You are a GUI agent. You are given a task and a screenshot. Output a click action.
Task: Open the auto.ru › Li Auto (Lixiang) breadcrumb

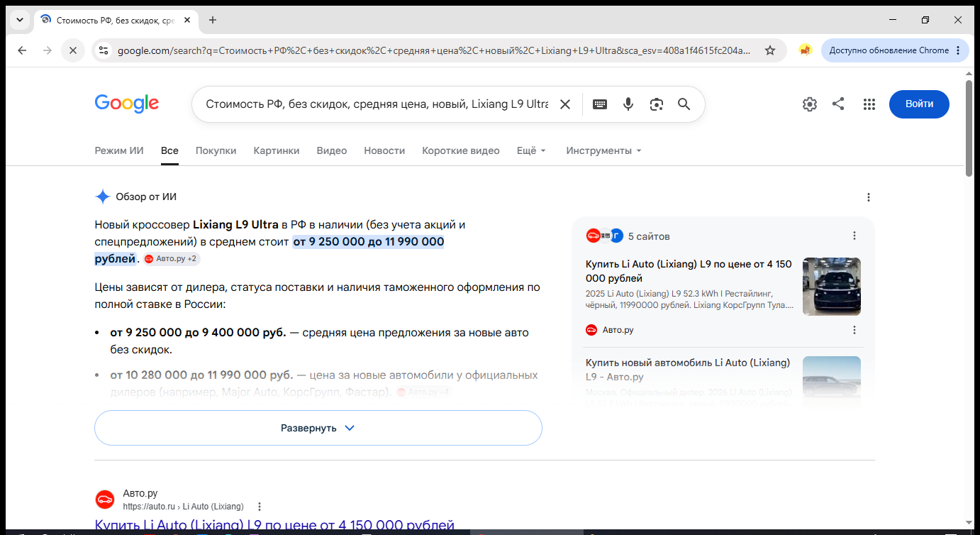point(183,507)
